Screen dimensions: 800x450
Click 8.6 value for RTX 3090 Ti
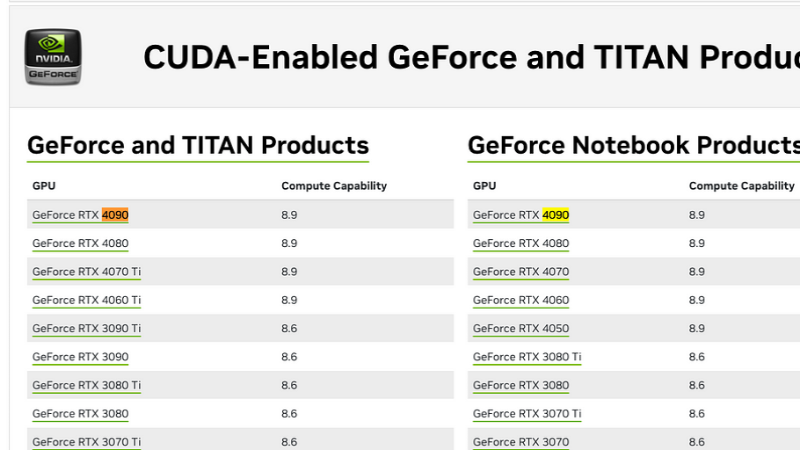(289, 329)
